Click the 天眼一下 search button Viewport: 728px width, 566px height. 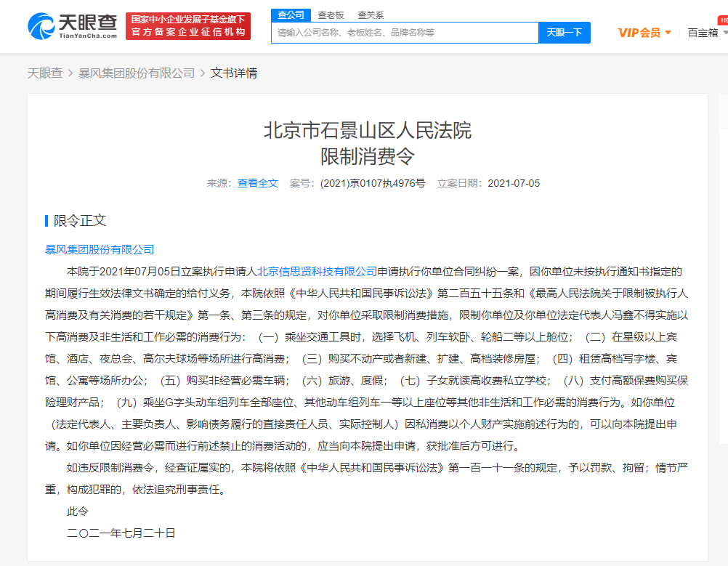tap(564, 33)
